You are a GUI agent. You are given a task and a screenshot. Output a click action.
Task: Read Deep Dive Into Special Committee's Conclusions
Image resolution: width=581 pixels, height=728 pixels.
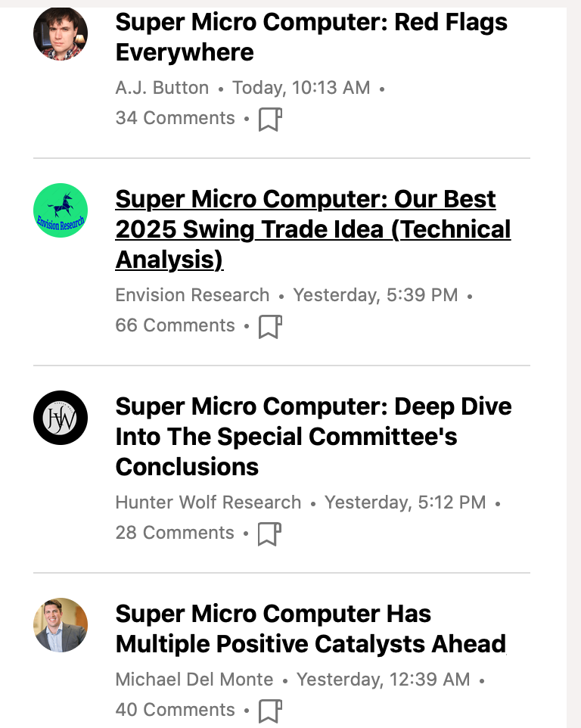point(312,436)
